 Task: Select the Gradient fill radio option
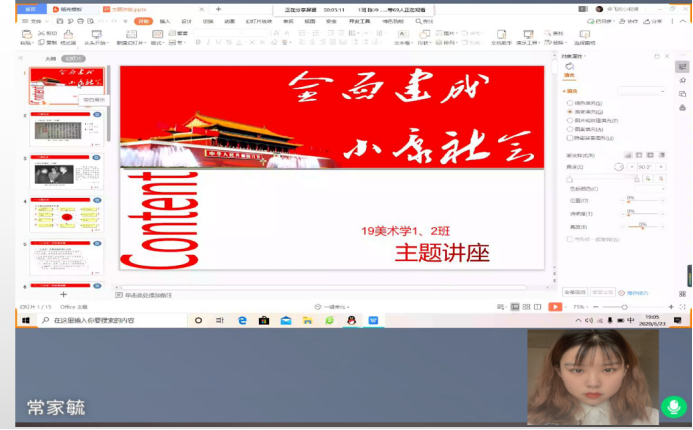coord(570,112)
